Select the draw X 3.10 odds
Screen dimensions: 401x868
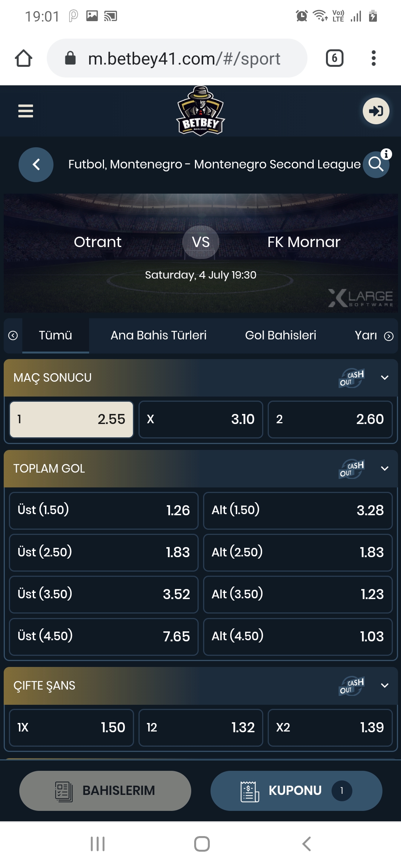click(x=201, y=420)
